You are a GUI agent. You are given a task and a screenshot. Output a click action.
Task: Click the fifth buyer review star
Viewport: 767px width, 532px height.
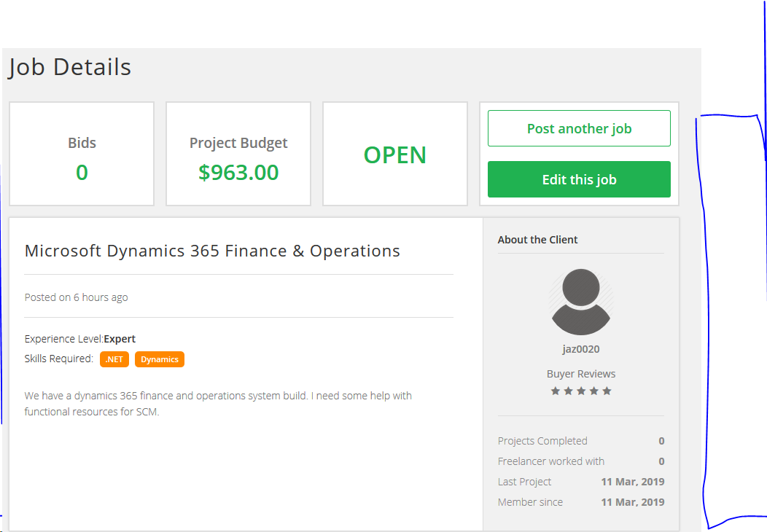click(607, 391)
